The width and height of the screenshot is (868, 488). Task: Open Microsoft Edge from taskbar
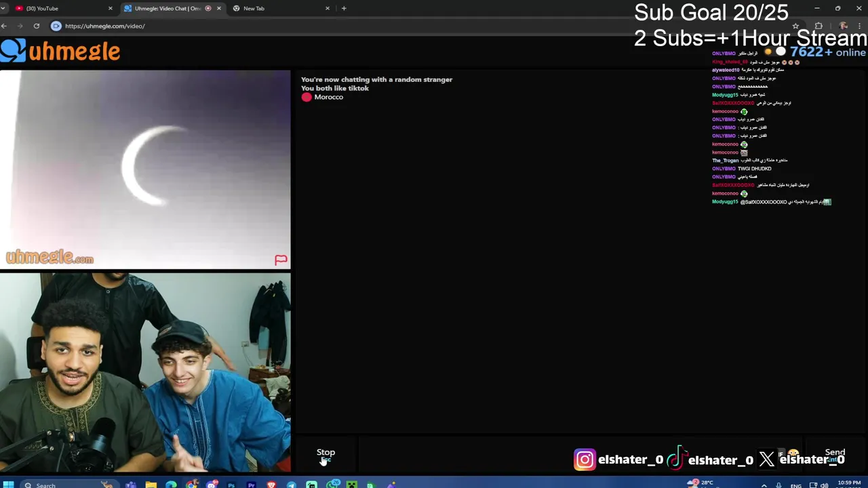[171, 485]
